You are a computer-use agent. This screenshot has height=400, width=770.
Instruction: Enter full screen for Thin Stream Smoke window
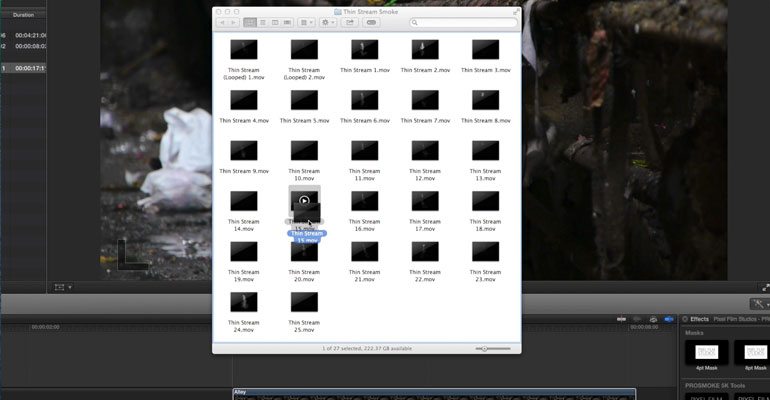pos(516,12)
